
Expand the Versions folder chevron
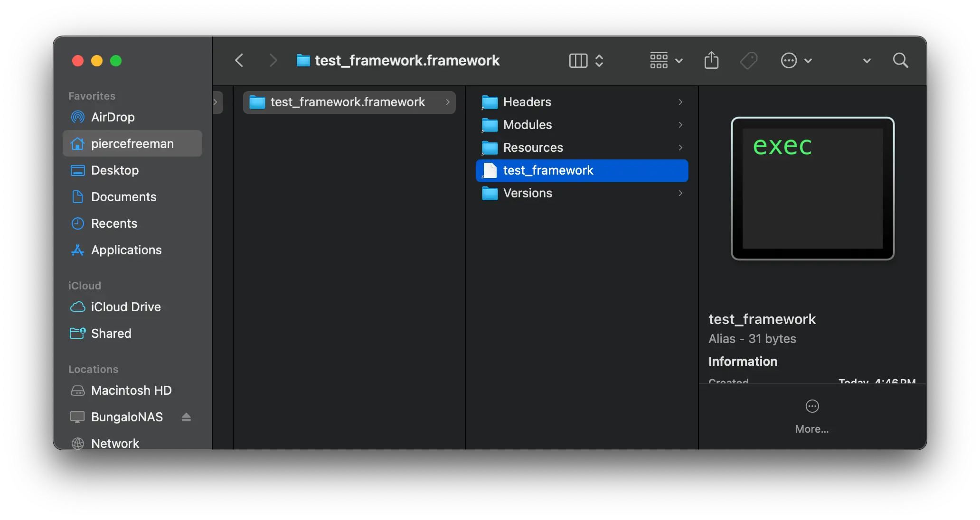(x=680, y=193)
